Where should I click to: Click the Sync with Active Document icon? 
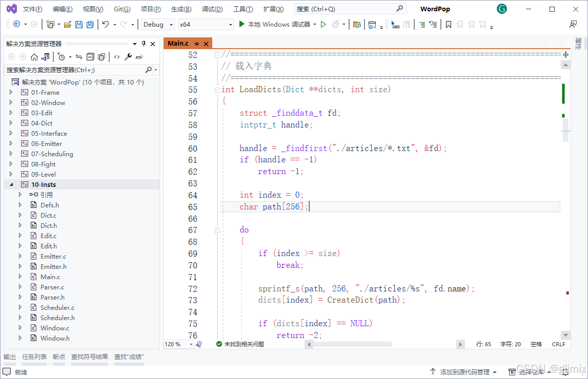(x=79, y=57)
